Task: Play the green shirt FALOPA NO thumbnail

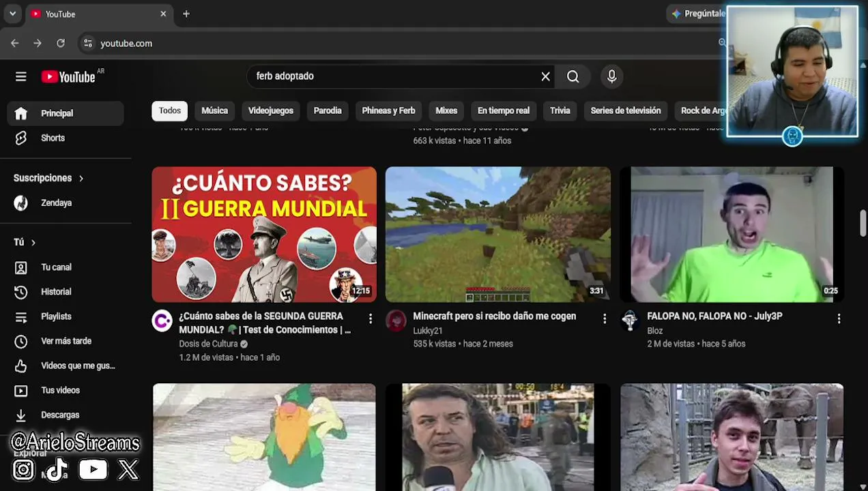Action: (x=732, y=235)
